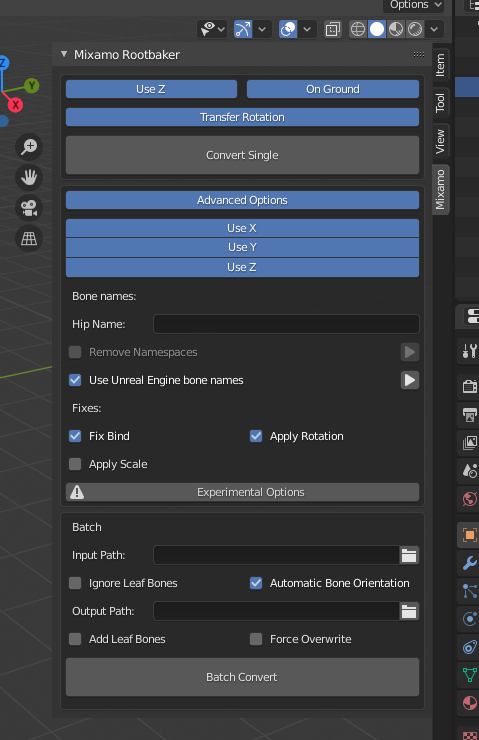
Task: Open shading options dropdown arrow
Action: point(434,29)
